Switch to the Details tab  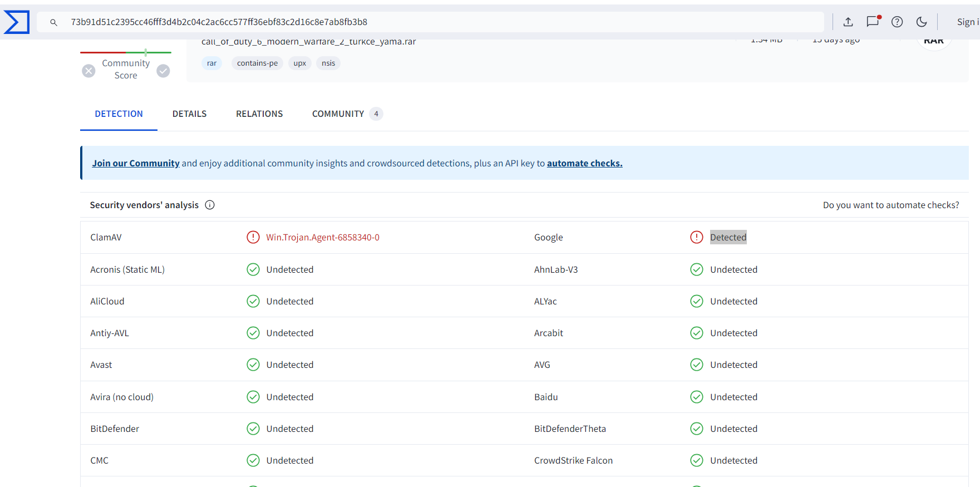click(189, 114)
